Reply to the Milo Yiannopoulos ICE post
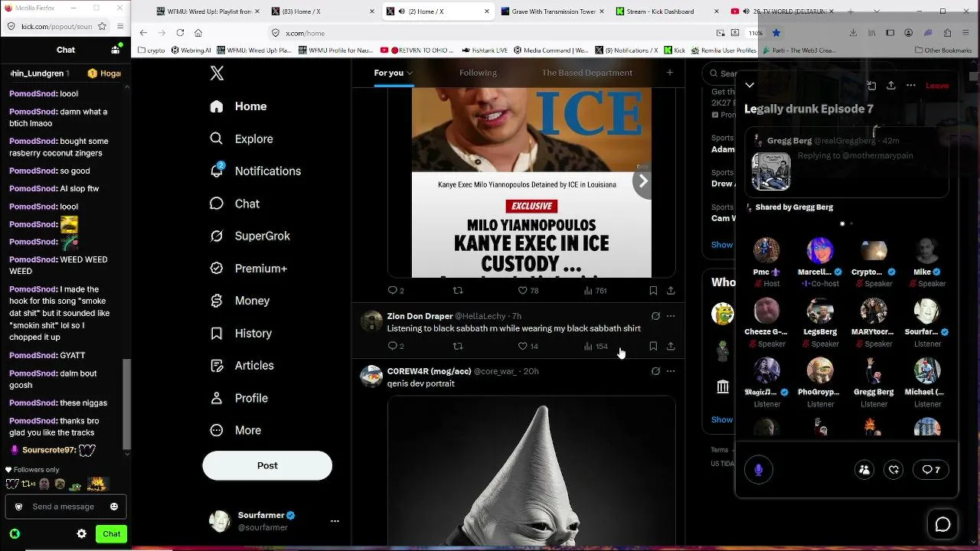 tap(396, 291)
